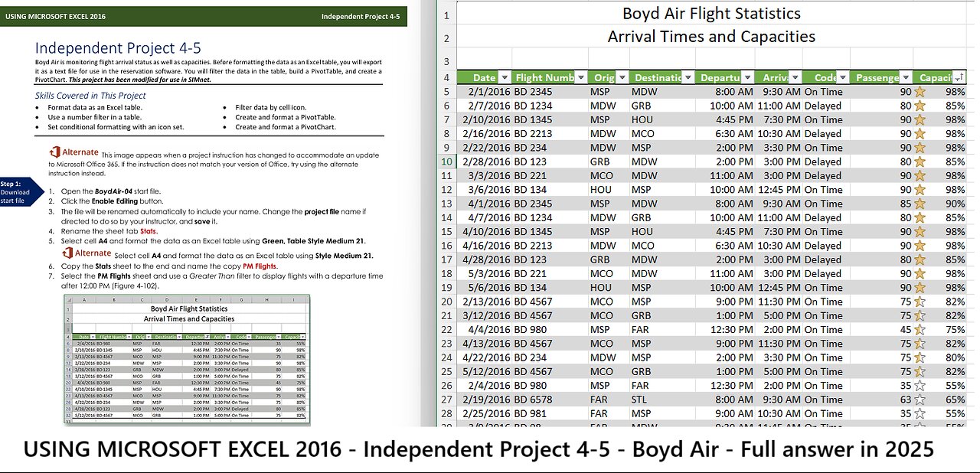The height and width of the screenshot is (473, 980).
Task: Select the row 1 header in Excel
Action: click(x=446, y=14)
